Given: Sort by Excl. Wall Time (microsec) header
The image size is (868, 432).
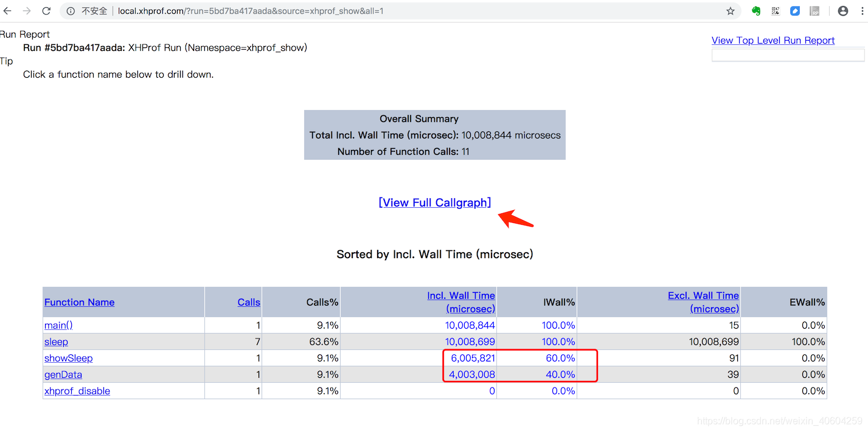Looking at the screenshot, I should click(x=703, y=302).
